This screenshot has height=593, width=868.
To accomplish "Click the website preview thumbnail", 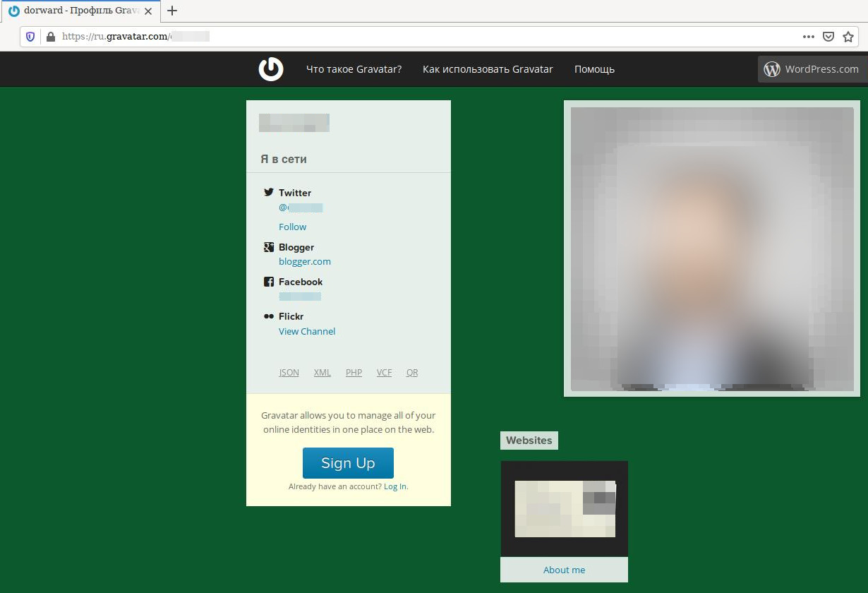I will click(x=565, y=509).
